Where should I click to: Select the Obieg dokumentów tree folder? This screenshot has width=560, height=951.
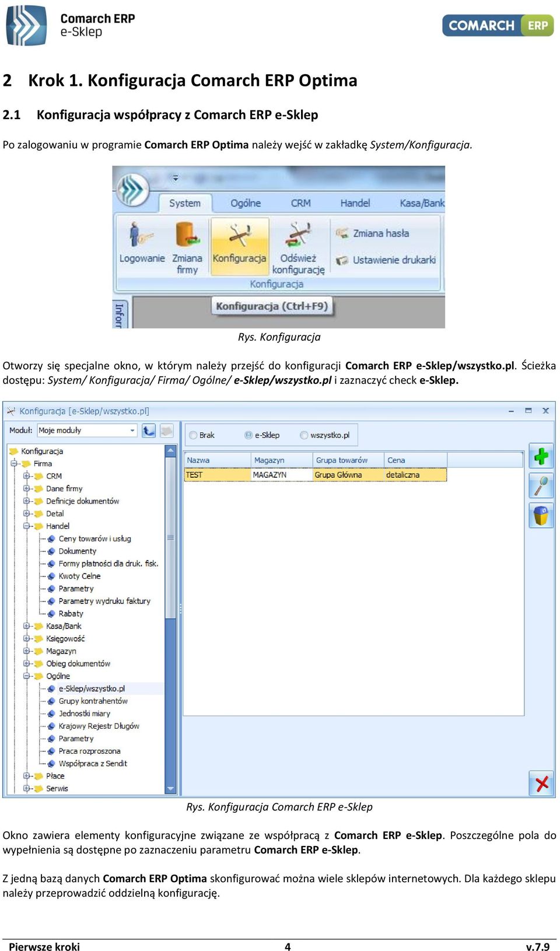(x=78, y=664)
